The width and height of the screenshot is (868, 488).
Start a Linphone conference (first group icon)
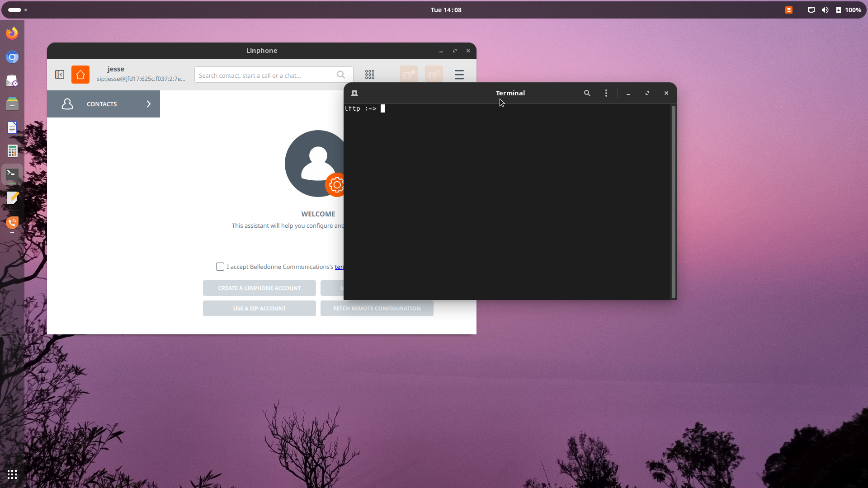[409, 74]
